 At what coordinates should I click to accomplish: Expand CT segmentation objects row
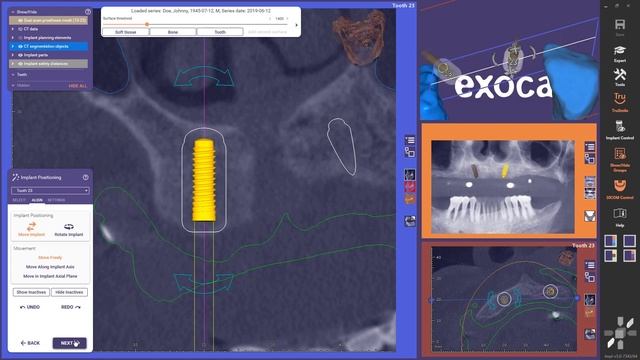13,46
